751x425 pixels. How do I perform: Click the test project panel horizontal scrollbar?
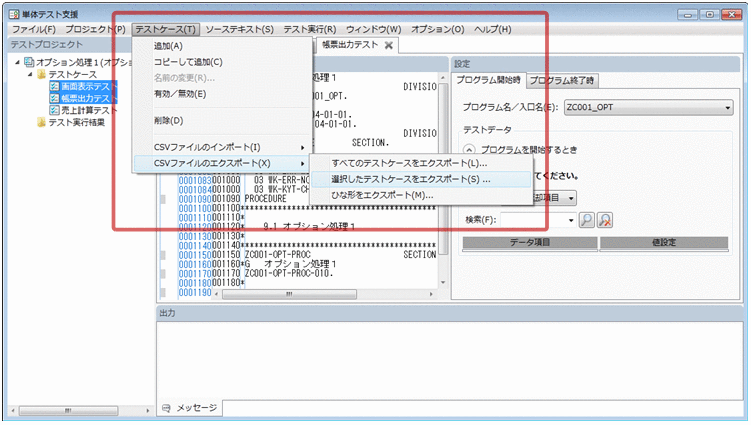coord(68,411)
